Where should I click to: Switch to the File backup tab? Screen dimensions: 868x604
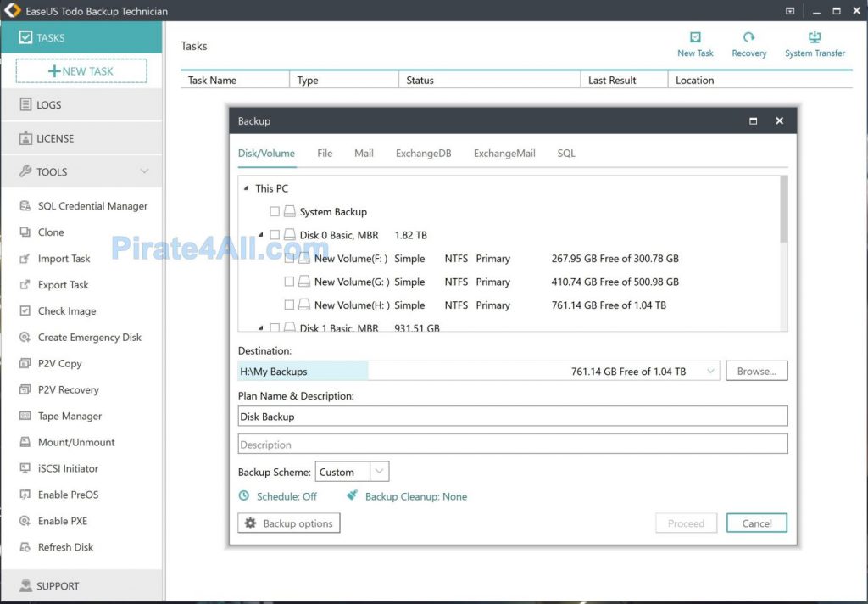pyautogui.click(x=325, y=154)
